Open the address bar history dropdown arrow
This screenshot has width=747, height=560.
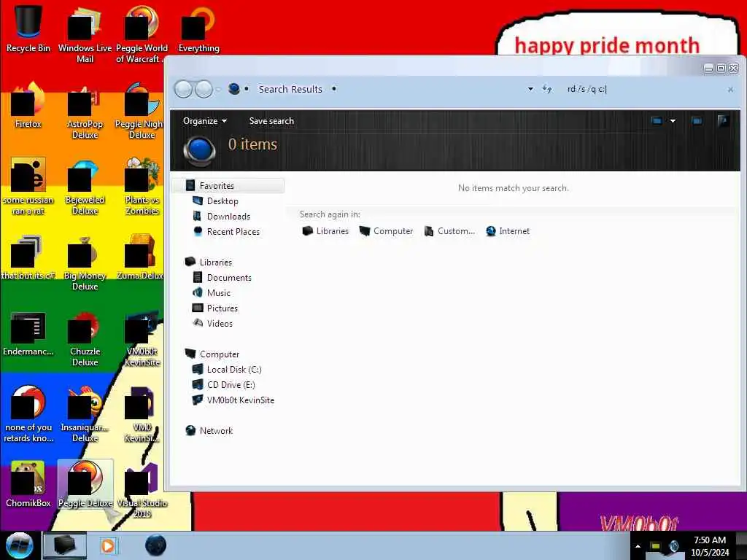click(530, 89)
